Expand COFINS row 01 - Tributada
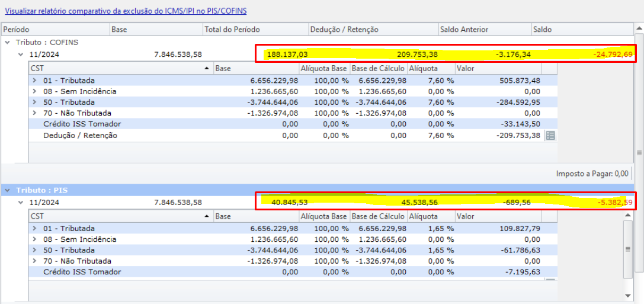 [35, 81]
